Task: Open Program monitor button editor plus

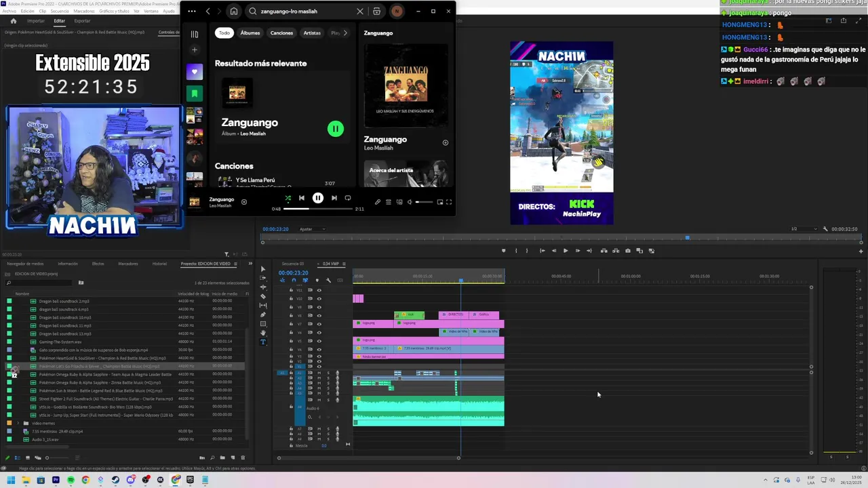Action: pyautogui.click(x=861, y=251)
